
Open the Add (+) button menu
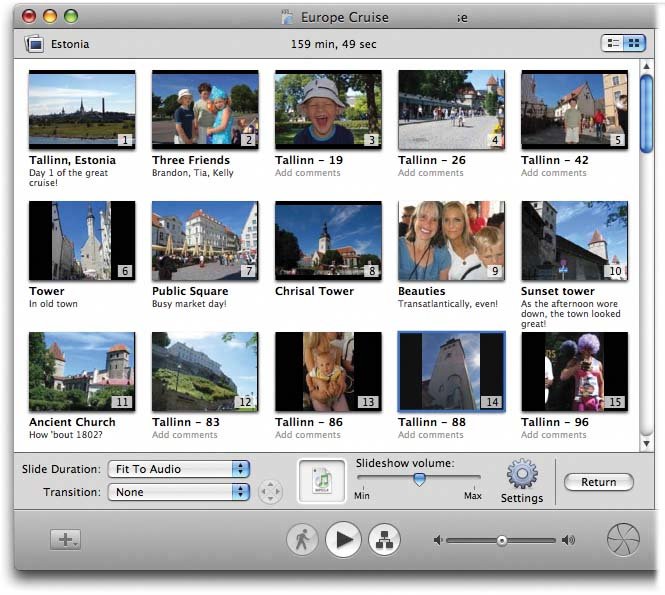pyautogui.click(x=66, y=540)
